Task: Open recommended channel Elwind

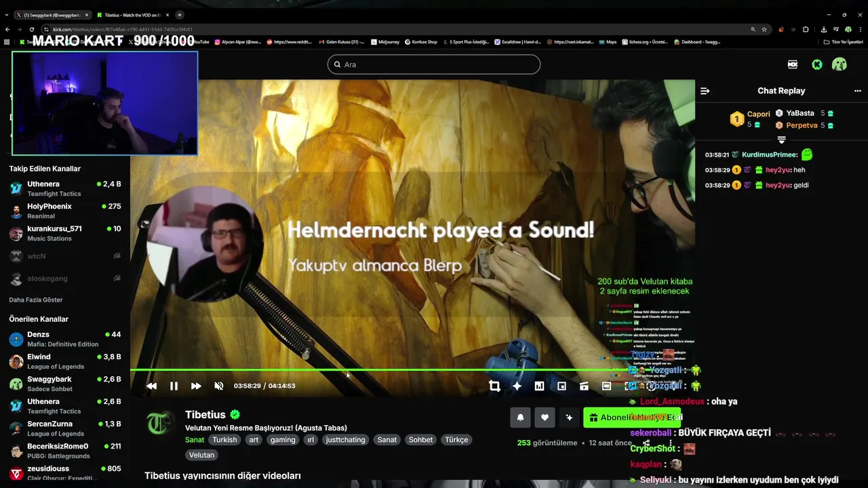Action: point(65,361)
